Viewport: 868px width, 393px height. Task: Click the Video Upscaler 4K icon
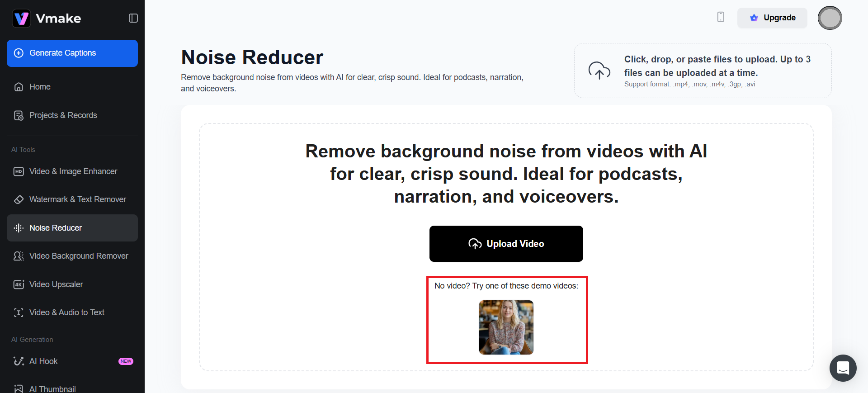19,284
